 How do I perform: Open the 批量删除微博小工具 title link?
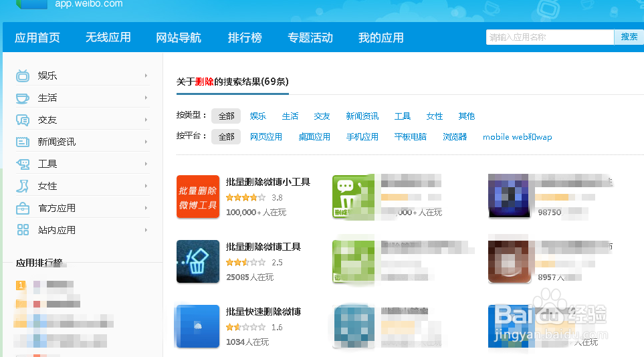[x=267, y=182]
